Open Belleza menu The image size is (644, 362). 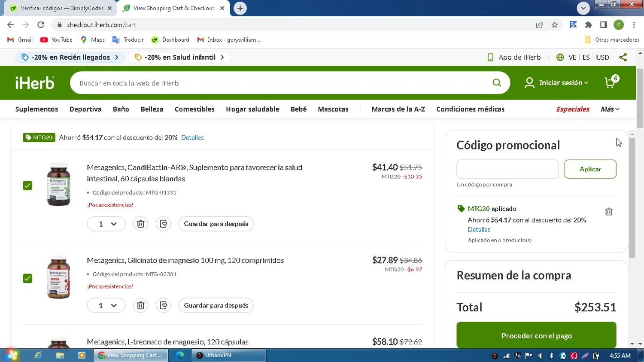click(x=152, y=109)
